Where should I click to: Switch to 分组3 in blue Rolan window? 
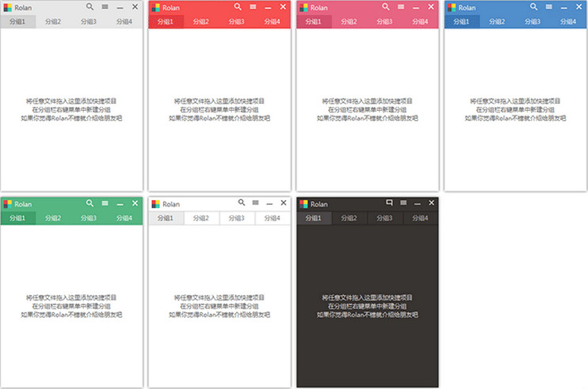pos(533,21)
